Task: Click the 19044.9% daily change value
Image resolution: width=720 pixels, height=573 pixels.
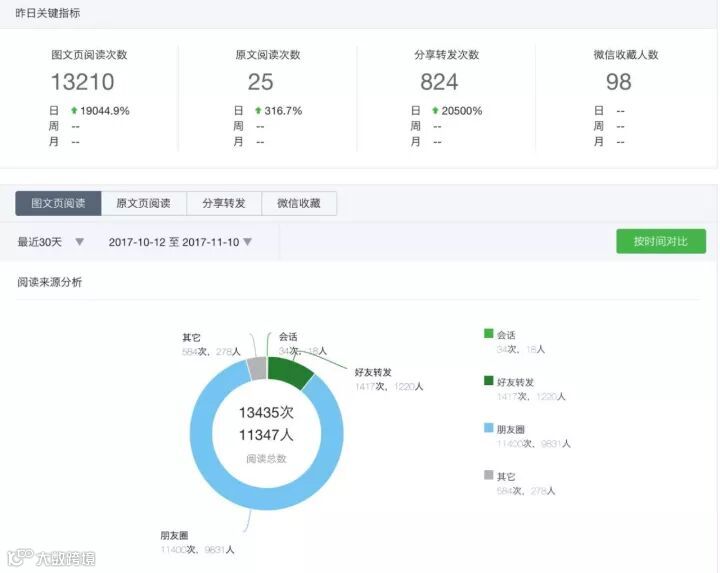Action: [105, 111]
